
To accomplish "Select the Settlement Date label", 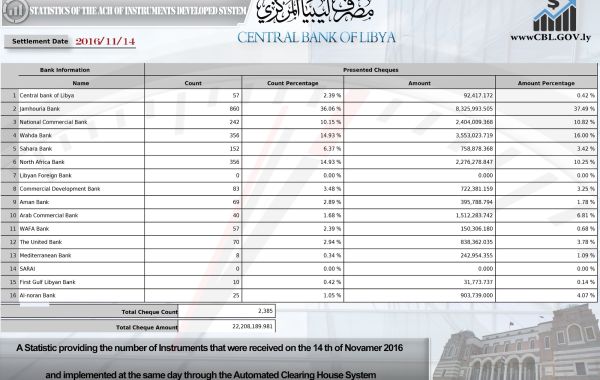I will 40,41.
